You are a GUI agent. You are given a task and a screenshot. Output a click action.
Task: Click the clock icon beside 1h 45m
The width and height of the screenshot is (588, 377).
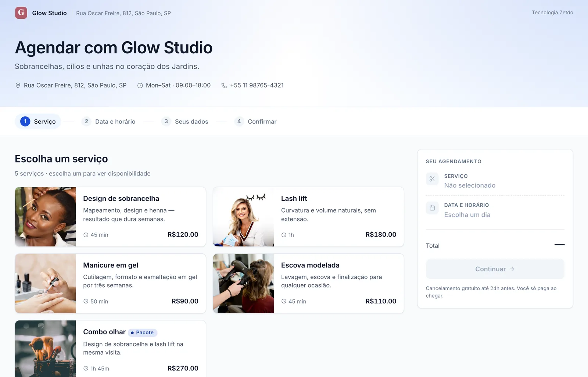point(86,369)
